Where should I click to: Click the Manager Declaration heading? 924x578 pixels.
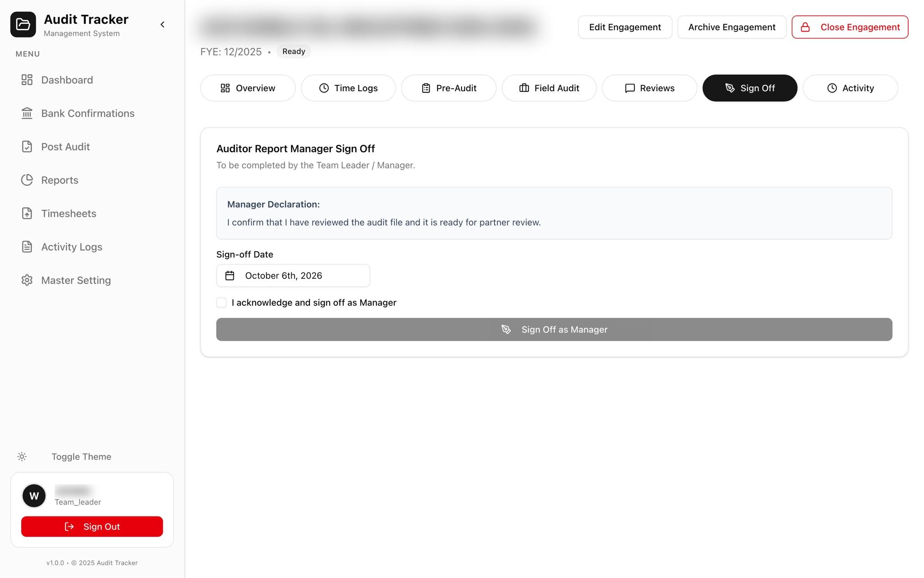coord(273,204)
